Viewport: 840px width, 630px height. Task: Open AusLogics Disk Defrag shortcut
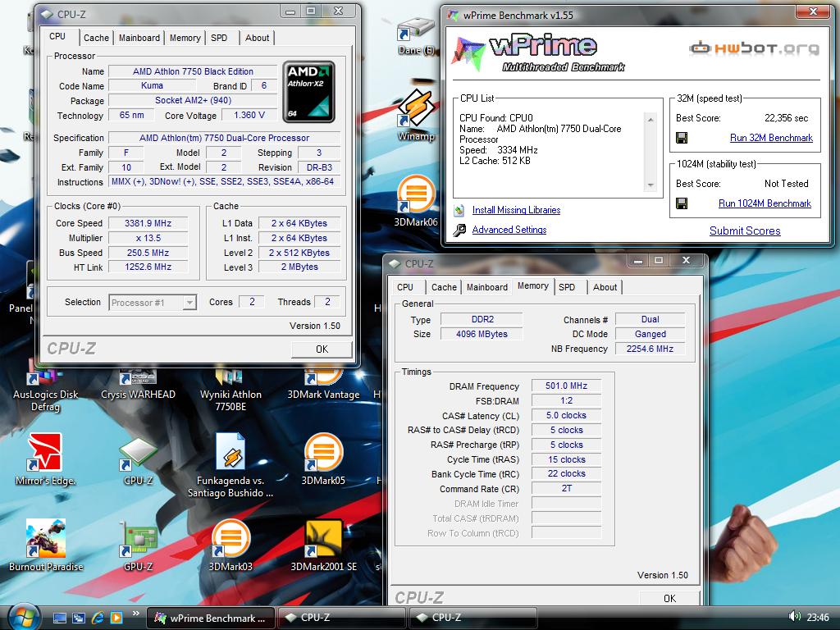46,390
